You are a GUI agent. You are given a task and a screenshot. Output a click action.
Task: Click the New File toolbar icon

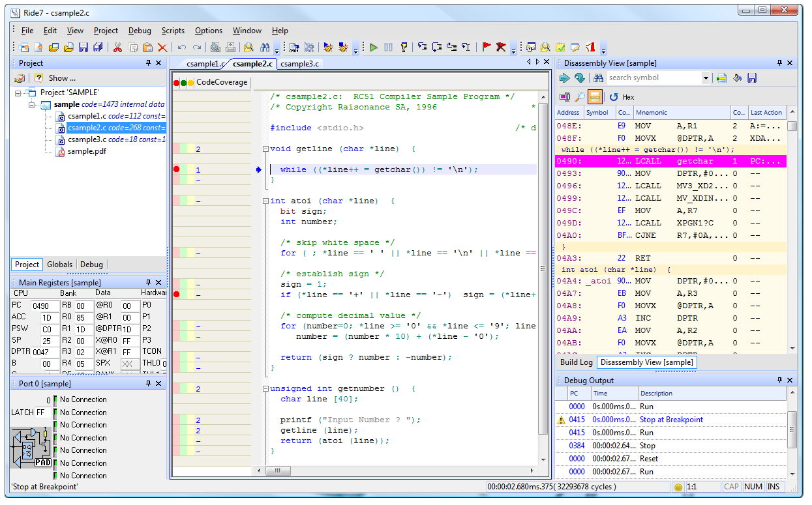(x=38, y=47)
